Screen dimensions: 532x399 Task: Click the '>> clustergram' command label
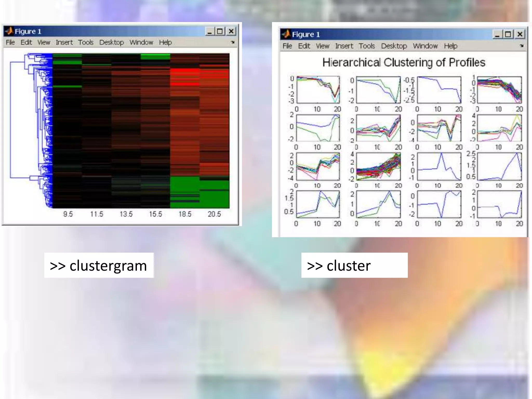point(99,265)
